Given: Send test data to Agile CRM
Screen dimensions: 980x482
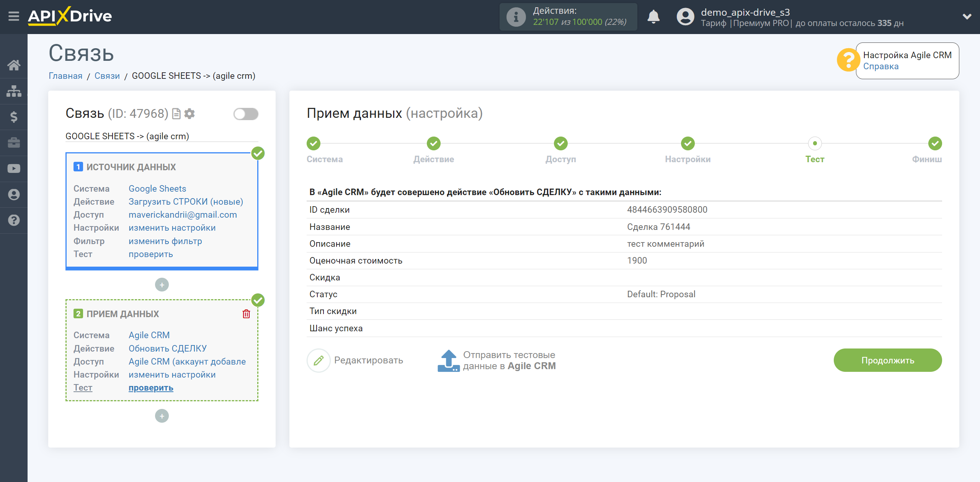Looking at the screenshot, I should point(509,360).
